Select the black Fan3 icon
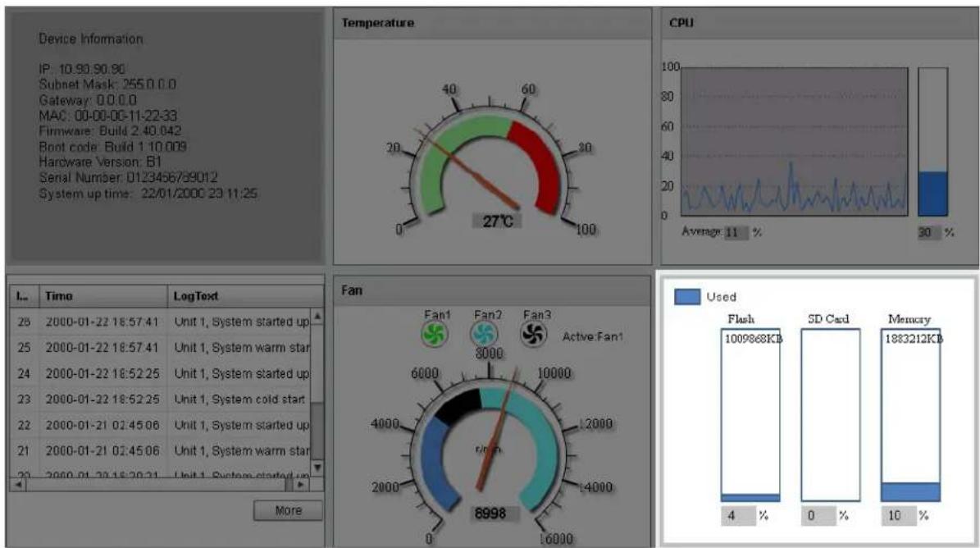This screenshot has width=980, height=548. coord(533,335)
